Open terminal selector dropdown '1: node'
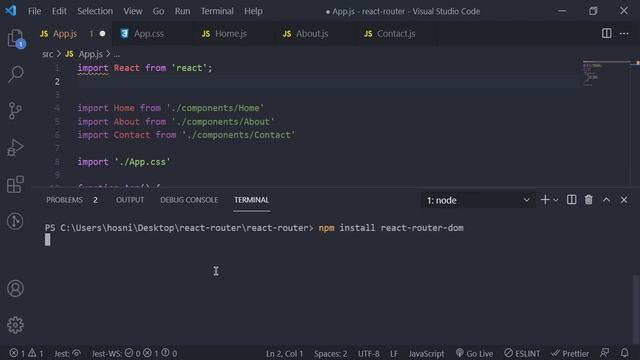Screen dimensions: 640x360 478,200
